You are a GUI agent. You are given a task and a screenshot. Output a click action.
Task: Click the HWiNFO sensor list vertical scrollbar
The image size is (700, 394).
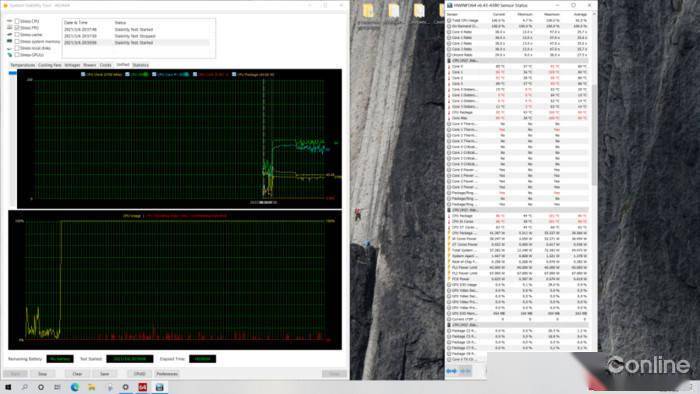pos(594,134)
